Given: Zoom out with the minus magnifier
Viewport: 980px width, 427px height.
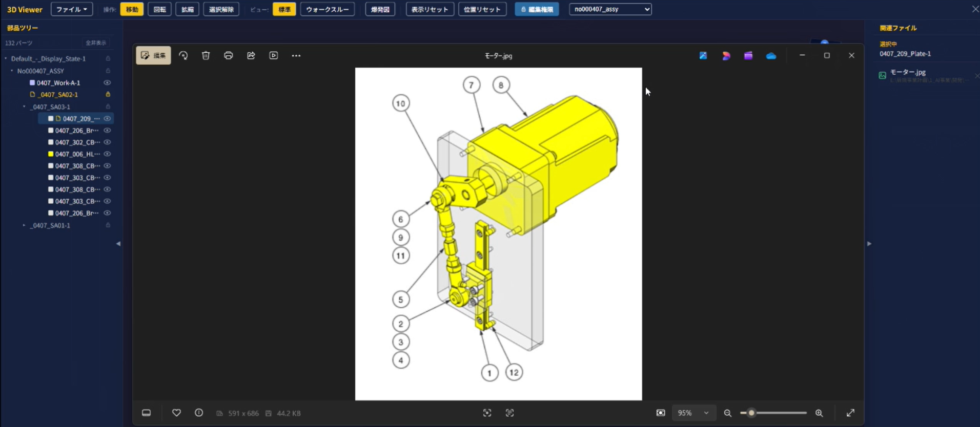Looking at the screenshot, I should [x=727, y=413].
